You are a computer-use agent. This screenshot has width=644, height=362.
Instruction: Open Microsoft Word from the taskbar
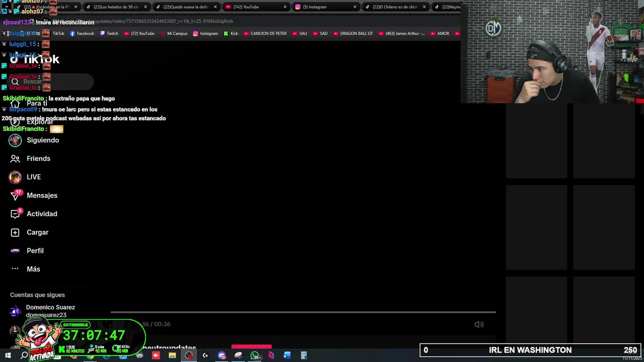point(287,355)
